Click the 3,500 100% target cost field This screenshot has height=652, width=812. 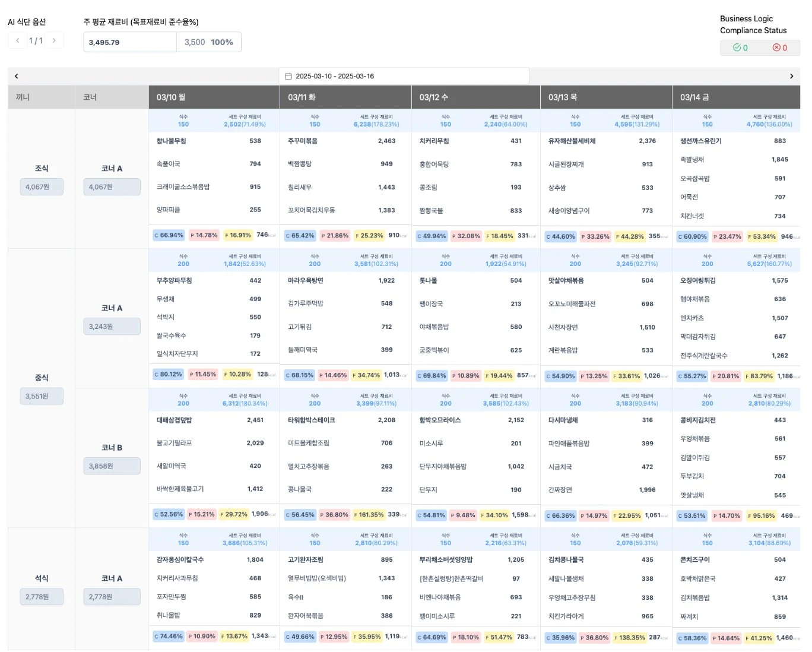pos(209,42)
